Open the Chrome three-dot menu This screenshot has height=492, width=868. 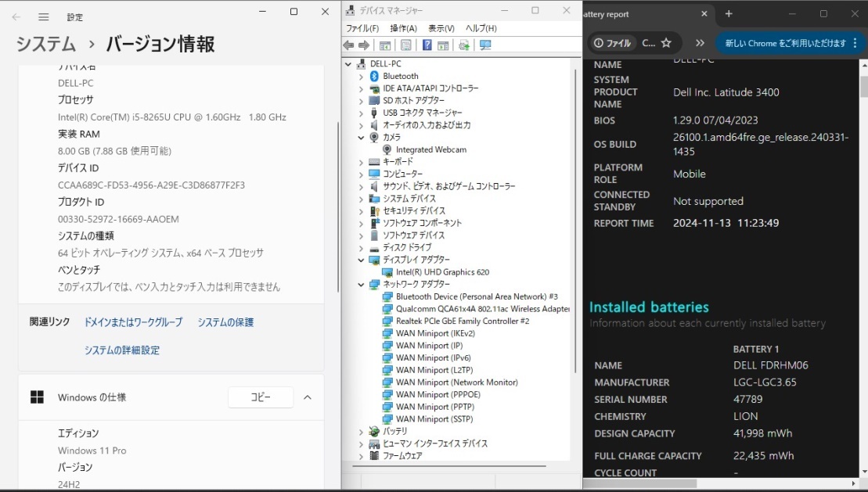855,43
